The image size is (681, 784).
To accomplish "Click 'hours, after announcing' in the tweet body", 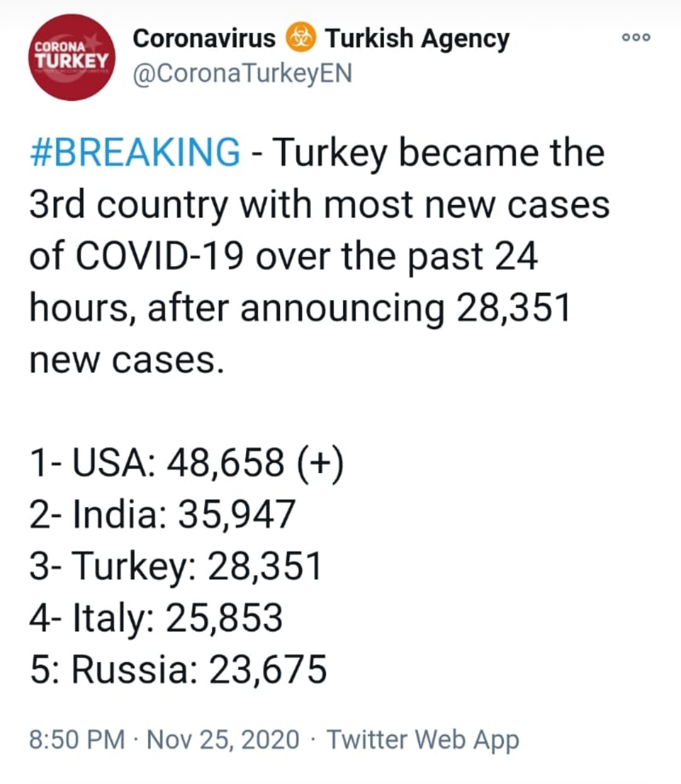I will click(x=237, y=308).
